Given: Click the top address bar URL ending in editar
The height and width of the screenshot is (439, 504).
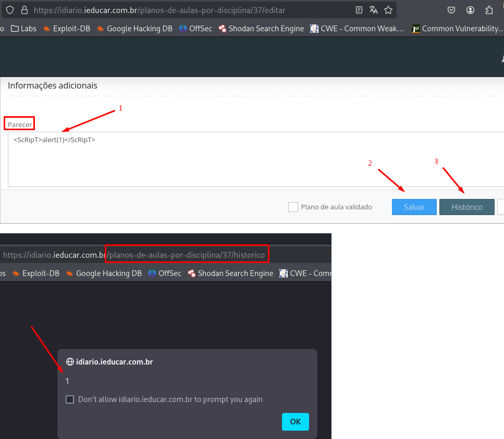Looking at the screenshot, I should (x=159, y=10).
